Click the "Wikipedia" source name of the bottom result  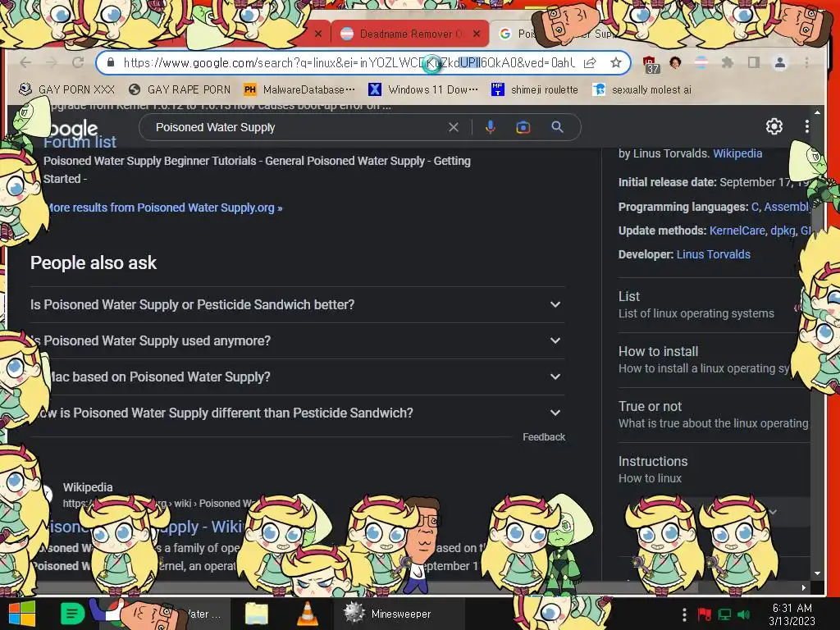[88, 487]
